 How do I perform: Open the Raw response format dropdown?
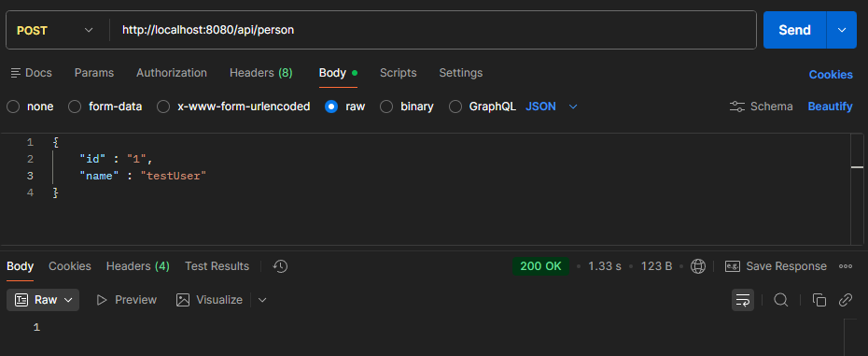coord(43,300)
